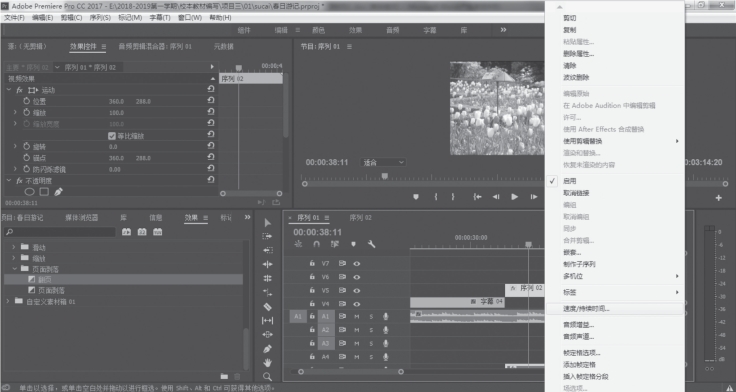
Task: Choose the Selection arrow tool
Action: click(268, 223)
